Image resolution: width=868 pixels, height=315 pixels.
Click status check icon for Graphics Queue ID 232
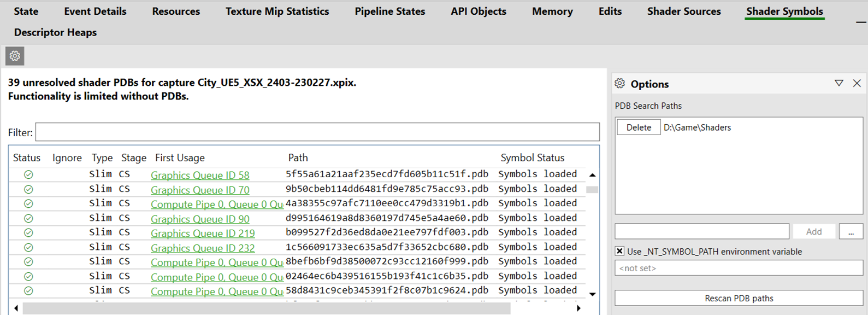(28, 247)
